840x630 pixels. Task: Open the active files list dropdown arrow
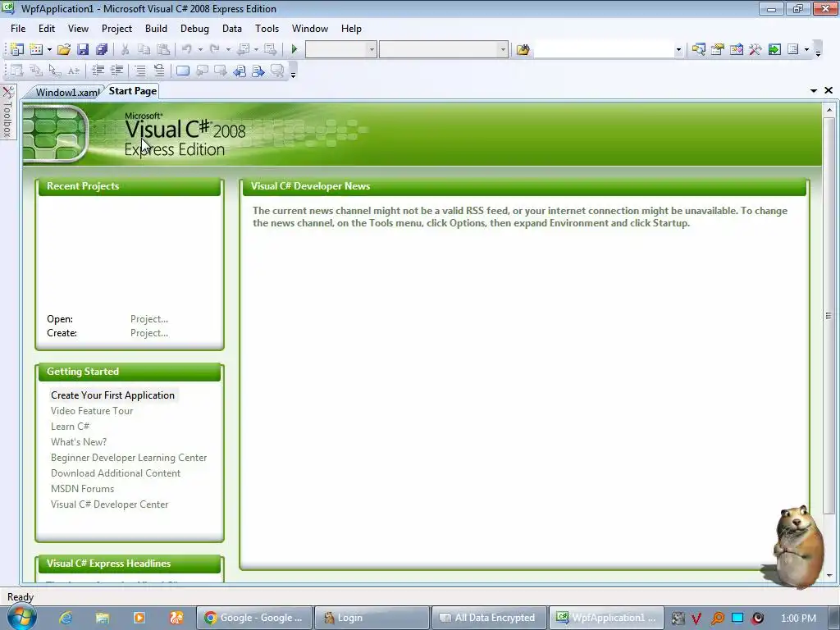pos(814,90)
